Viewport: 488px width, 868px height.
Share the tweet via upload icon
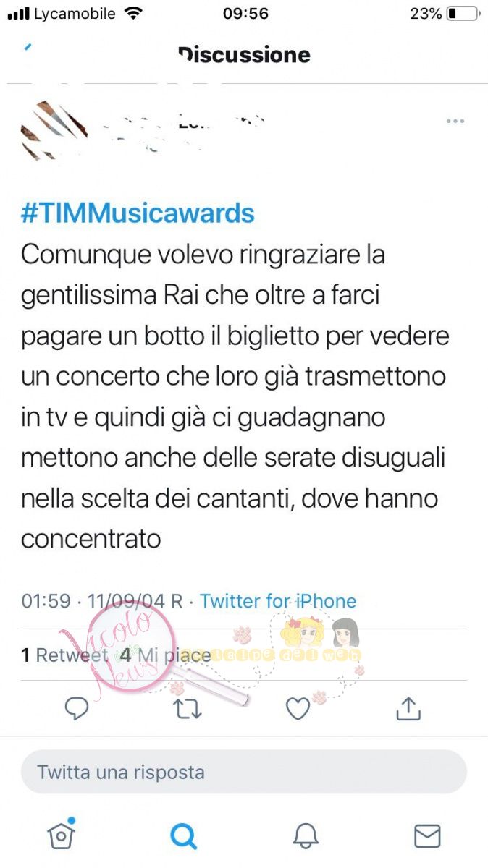408,709
